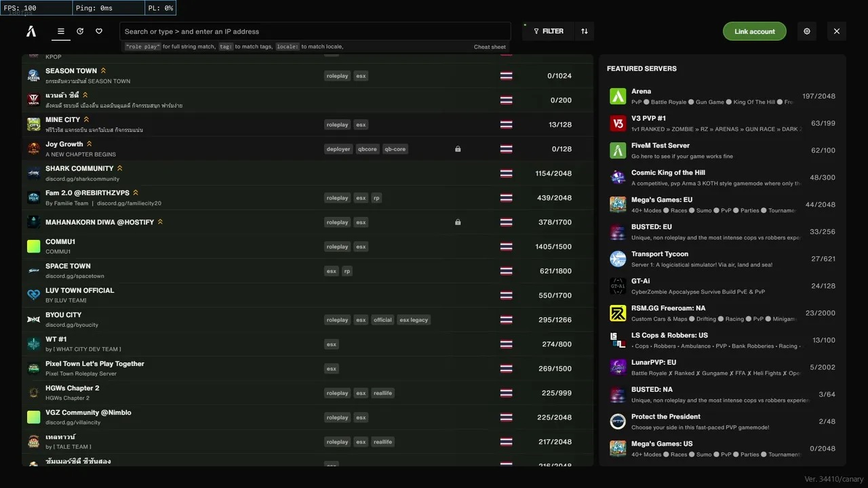Click the RSM.GG Freeroam yellow icon

[618, 313]
